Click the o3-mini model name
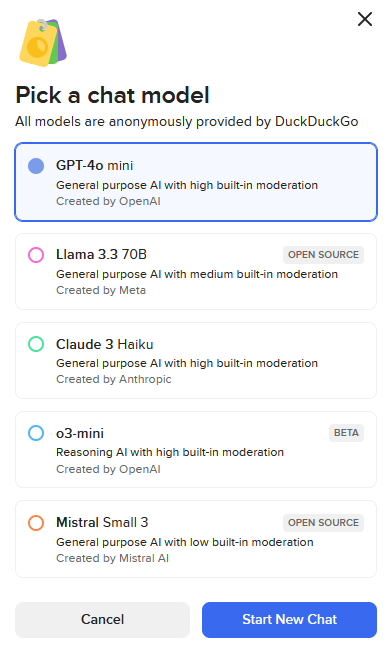Screen dimensions: 391x646 80,433
